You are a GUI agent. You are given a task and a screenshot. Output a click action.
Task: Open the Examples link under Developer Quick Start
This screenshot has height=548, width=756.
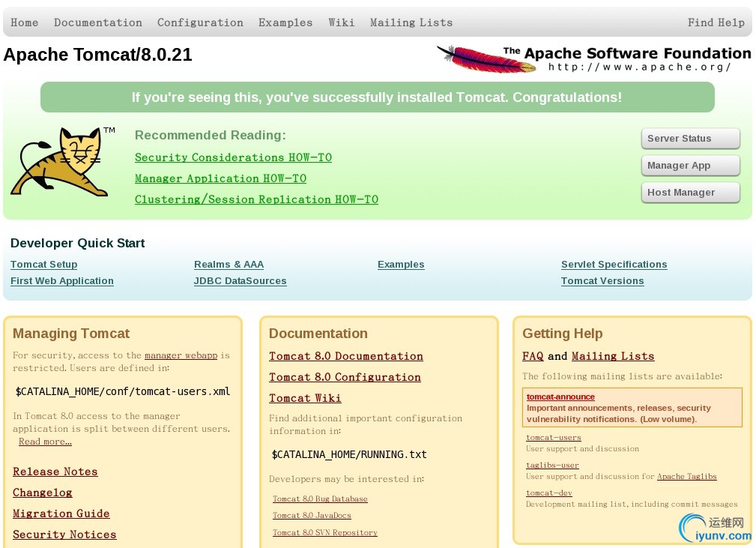[x=401, y=265]
